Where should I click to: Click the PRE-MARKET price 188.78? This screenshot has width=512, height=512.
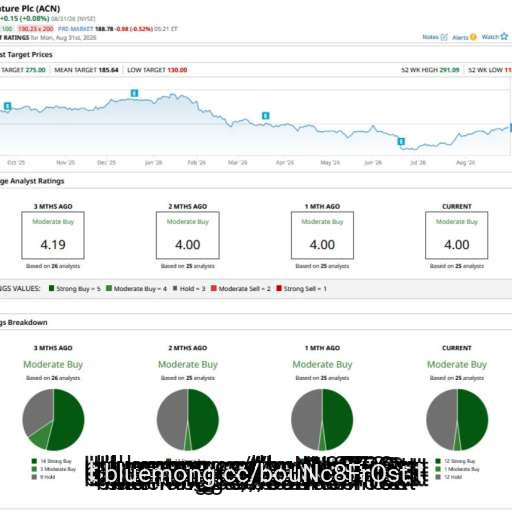pos(104,29)
